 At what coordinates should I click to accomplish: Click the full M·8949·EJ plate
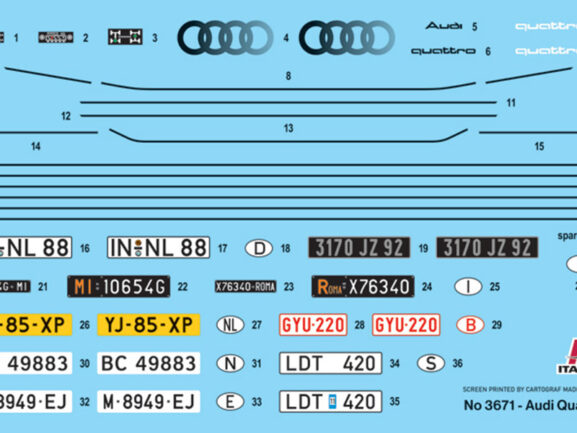coord(149,401)
